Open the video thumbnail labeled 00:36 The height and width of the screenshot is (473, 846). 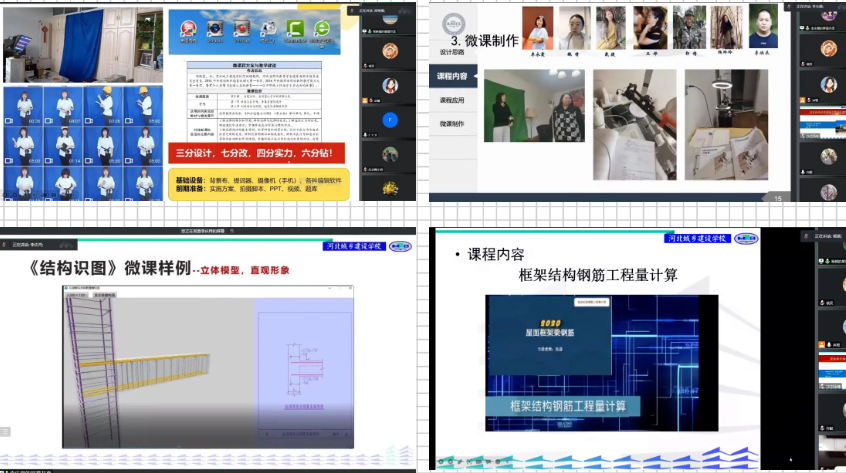[23, 106]
